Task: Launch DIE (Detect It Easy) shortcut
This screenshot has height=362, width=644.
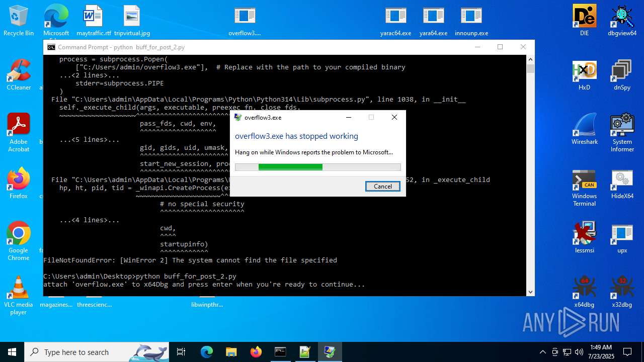Action: [x=584, y=21]
